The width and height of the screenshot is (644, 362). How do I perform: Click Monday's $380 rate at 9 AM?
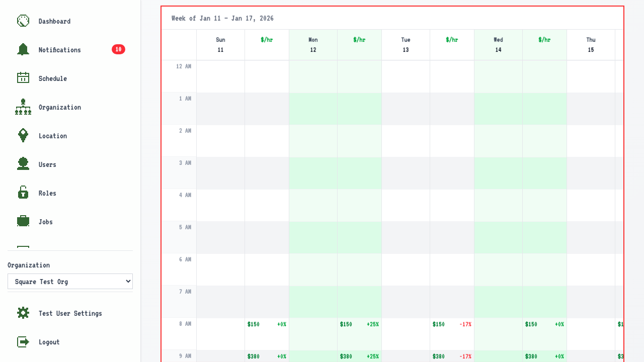pyautogui.click(x=346, y=356)
